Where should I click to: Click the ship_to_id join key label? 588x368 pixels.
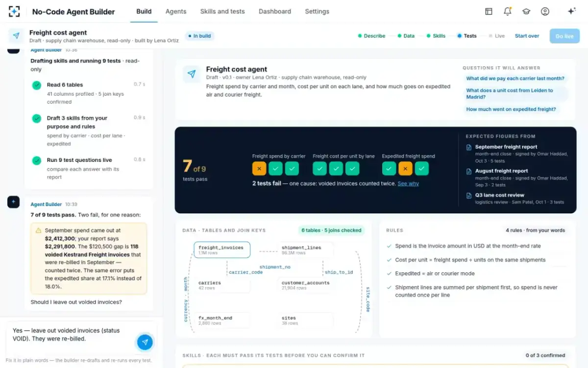coord(339,272)
